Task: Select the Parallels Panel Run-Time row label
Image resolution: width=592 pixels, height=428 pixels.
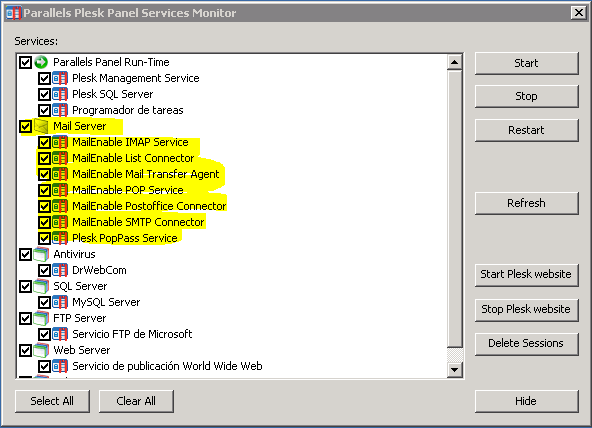Action: pyautogui.click(x=111, y=62)
